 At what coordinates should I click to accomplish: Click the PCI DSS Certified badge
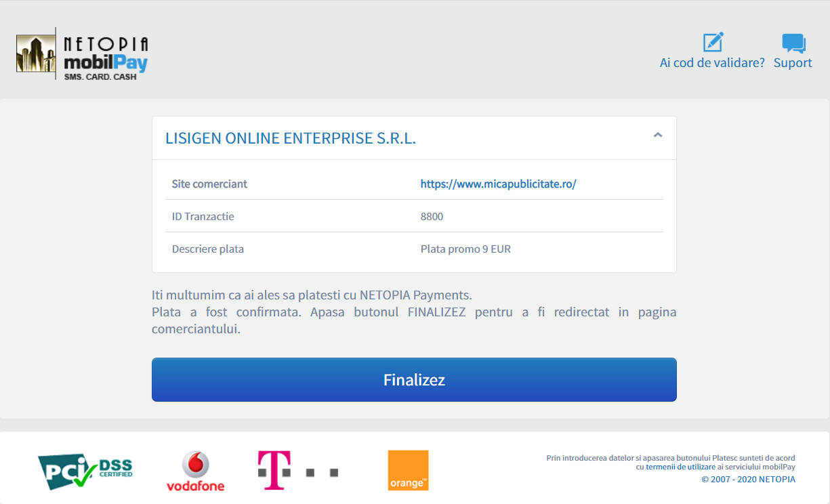pyautogui.click(x=85, y=471)
